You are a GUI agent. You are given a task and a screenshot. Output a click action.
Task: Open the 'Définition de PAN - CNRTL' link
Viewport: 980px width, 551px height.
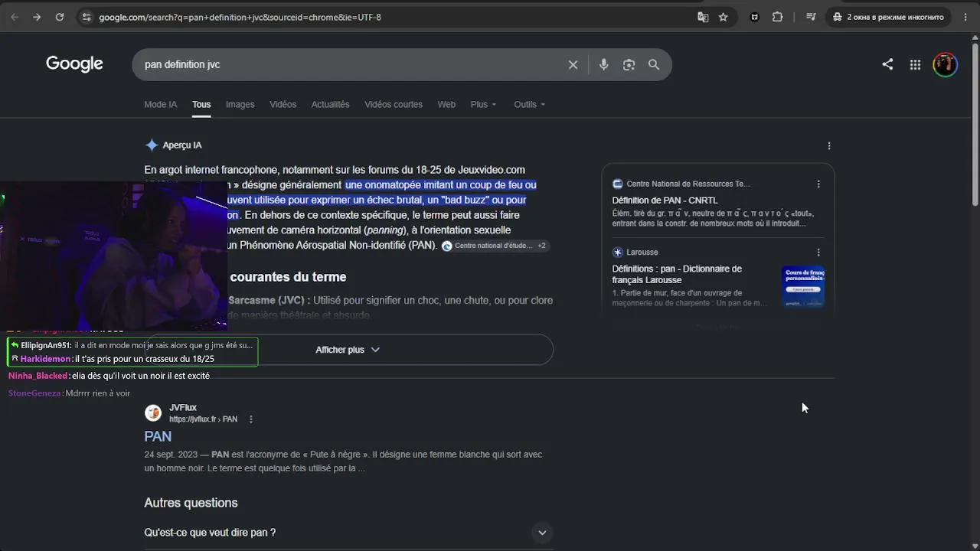point(665,201)
